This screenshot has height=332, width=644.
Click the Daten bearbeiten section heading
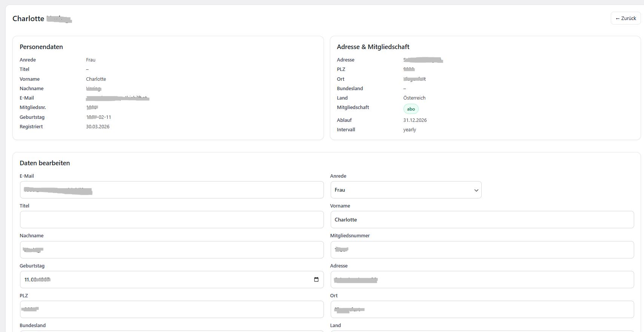pos(45,163)
